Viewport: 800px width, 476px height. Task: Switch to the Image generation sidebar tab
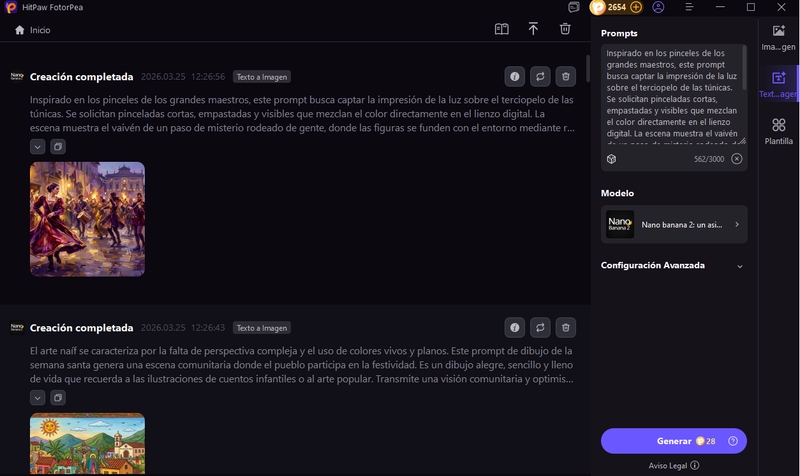pos(778,36)
